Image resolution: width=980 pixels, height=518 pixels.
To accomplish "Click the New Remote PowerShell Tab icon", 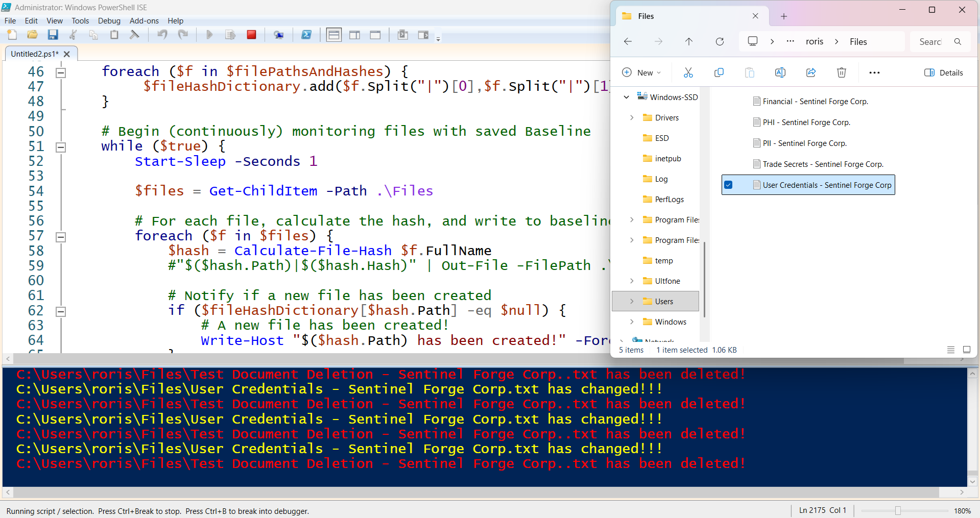I will [x=278, y=35].
